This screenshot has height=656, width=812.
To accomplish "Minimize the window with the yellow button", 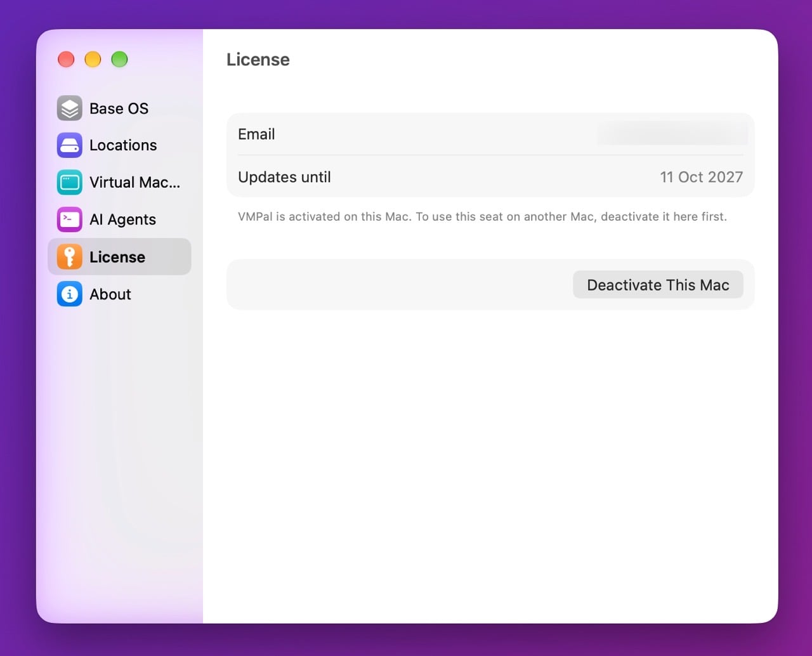I will pyautogui.click(x=93, y=59).
